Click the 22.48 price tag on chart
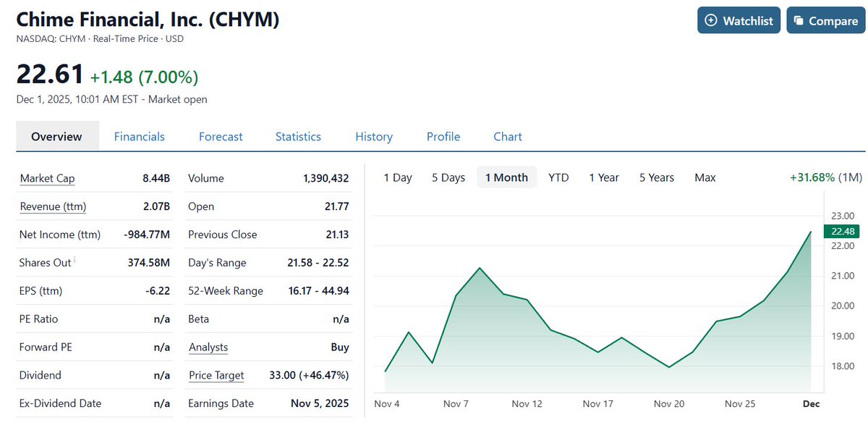 coord(843,232)
